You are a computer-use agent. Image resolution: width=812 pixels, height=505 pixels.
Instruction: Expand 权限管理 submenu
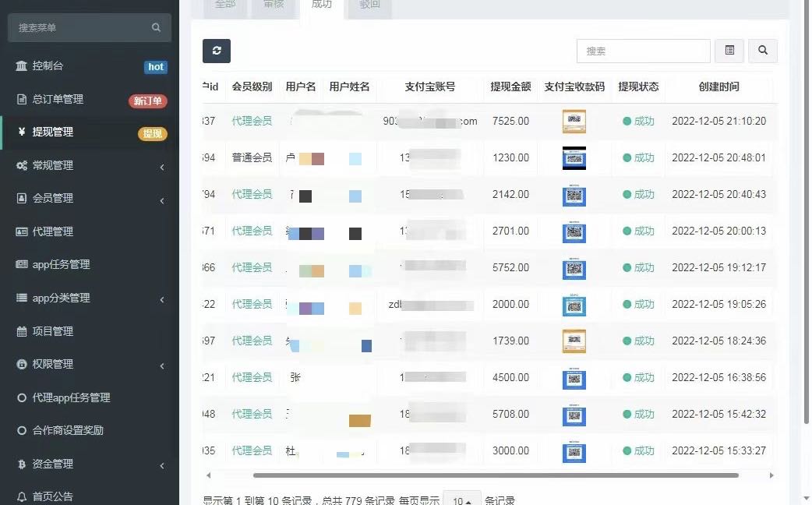[x=53, y=365]
